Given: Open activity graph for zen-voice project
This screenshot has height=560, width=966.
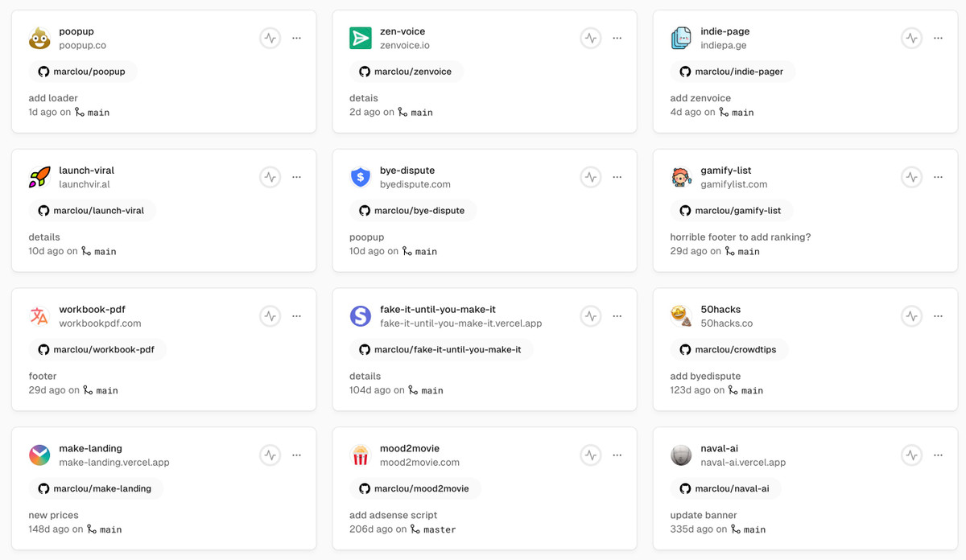Looking at the screenshot, I should (x=591, y=38).
